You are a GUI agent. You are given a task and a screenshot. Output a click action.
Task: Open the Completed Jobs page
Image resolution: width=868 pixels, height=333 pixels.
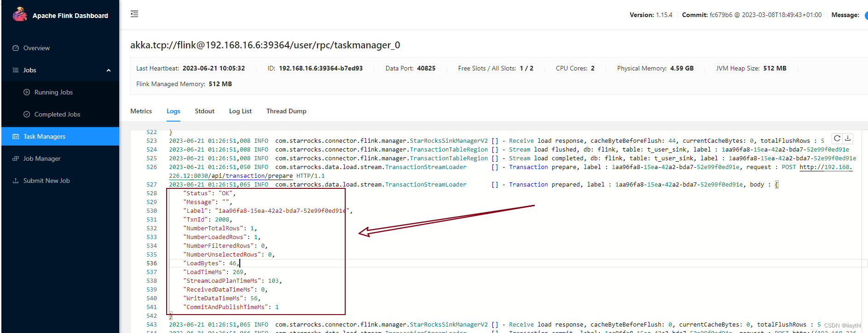(57, 114)
